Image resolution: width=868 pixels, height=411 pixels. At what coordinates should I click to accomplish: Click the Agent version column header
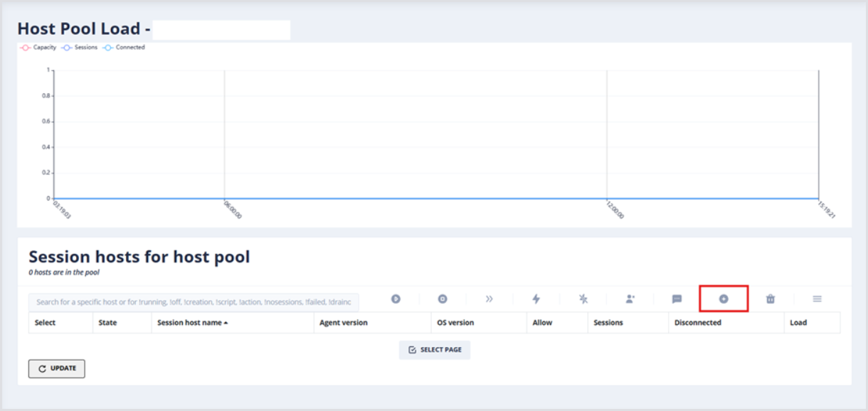tap(344, 323)
